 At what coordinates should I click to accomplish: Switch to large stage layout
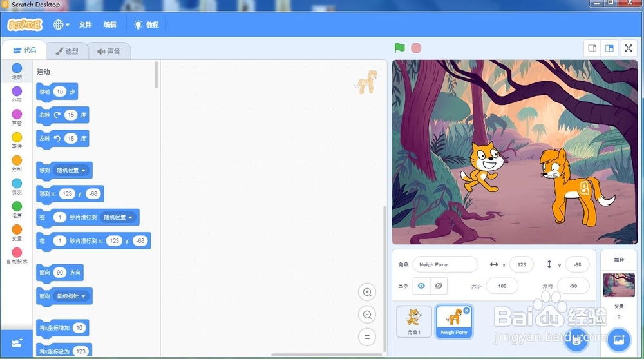pos(609,48)
